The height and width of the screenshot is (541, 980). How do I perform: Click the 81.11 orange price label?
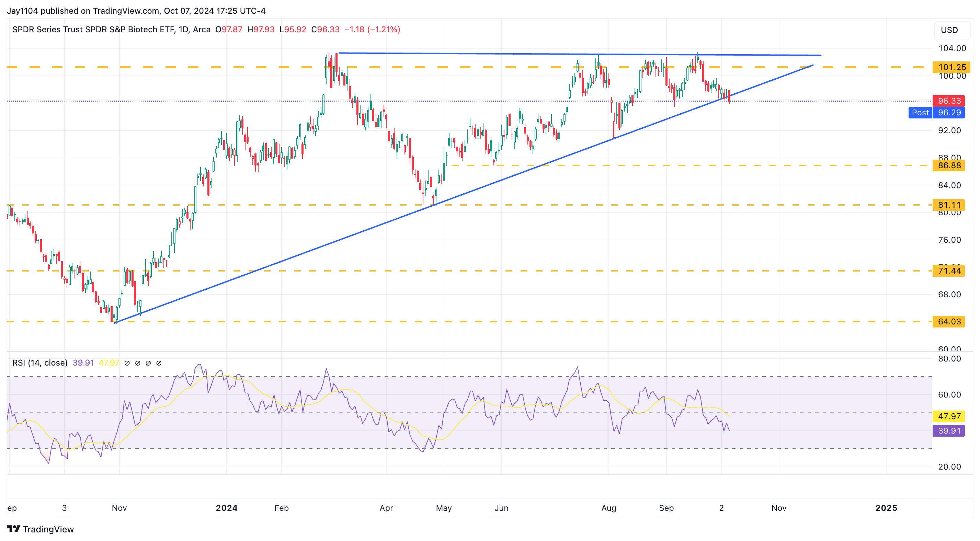tap(949, 205)
